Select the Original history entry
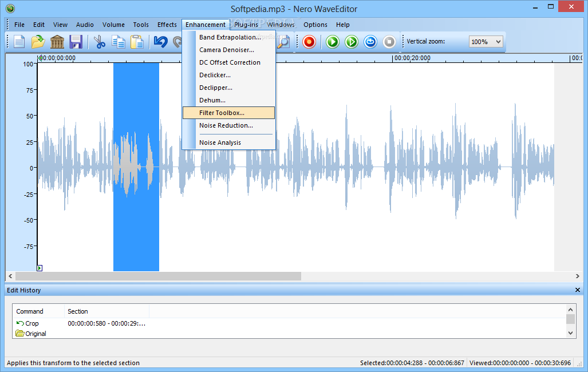588x372 pixels. pyautogui.click(x=35, y=334)
